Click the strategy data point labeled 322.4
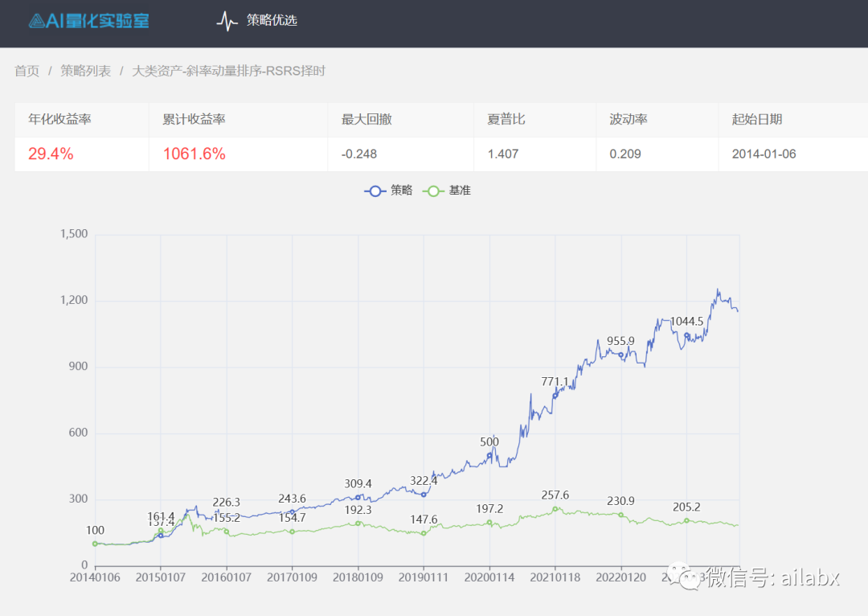The width and height of the screenshot is (868, 616). point(424,495)
